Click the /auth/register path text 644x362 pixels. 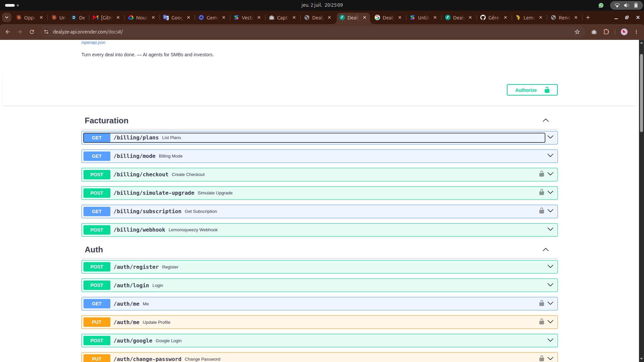[136, 267]
